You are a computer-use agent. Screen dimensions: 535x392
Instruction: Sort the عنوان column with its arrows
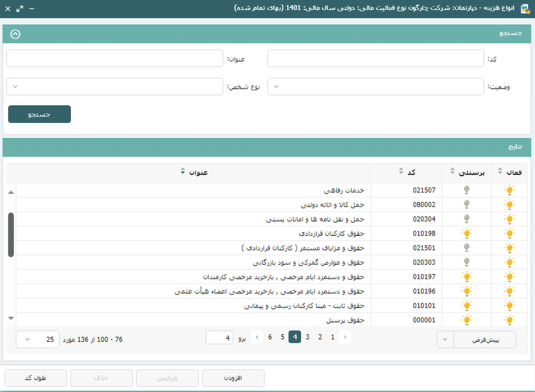coord(183,171)
